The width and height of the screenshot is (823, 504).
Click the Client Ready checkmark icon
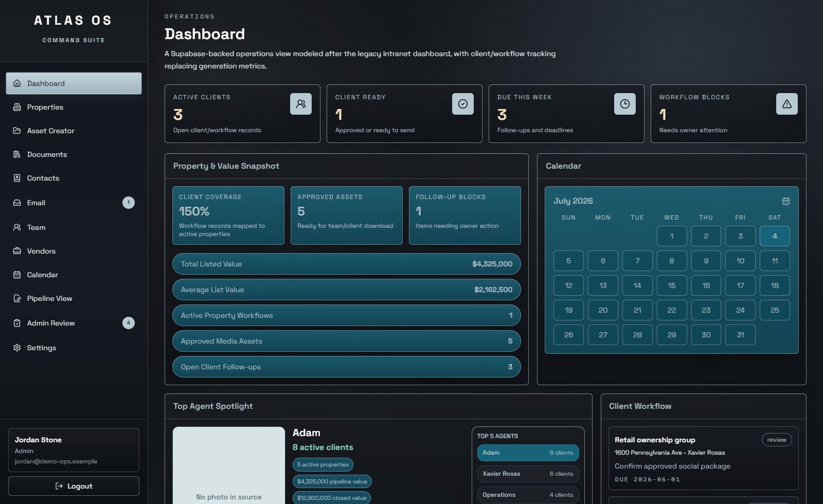pyautogui.click(x=463, y=104)
